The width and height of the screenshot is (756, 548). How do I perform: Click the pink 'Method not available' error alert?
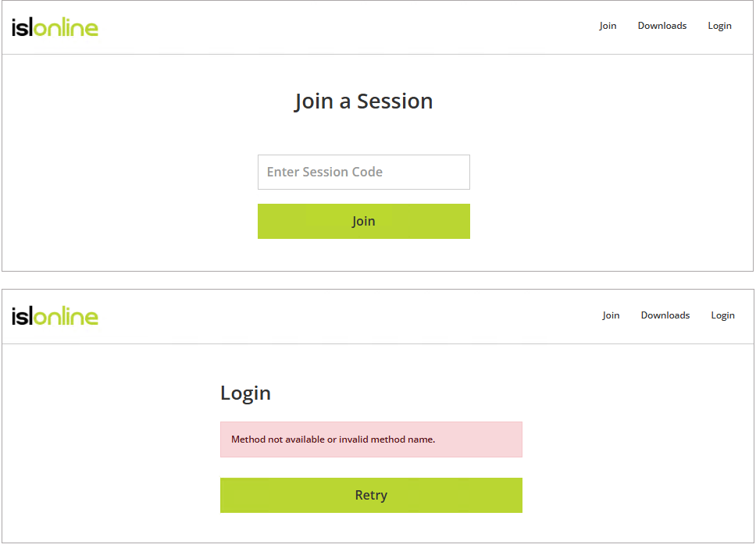click(x=371, y=439)
